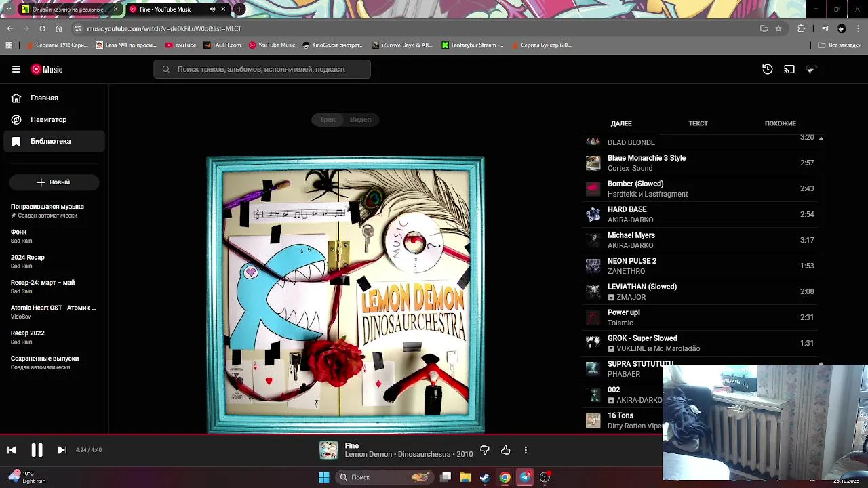Click the YouTube Music logo
This screenshot has height=488, width=868.
tap(47, 69)
